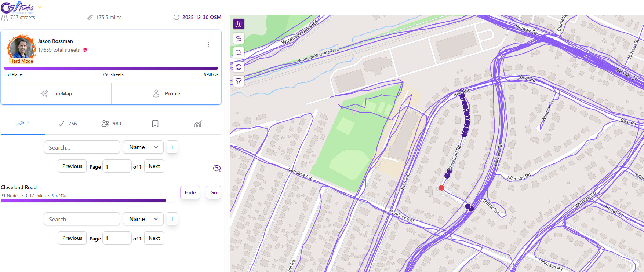The height and width of the screenshot is (272, 644).
Task: Open the three-dot menu for Jason Rossman
Action: [x=208, y=45]
